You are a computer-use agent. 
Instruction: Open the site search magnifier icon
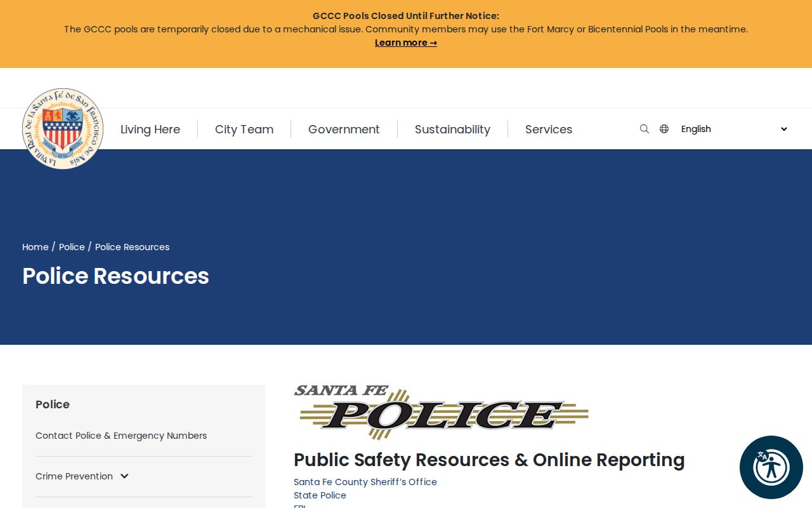tap(645, 129)
